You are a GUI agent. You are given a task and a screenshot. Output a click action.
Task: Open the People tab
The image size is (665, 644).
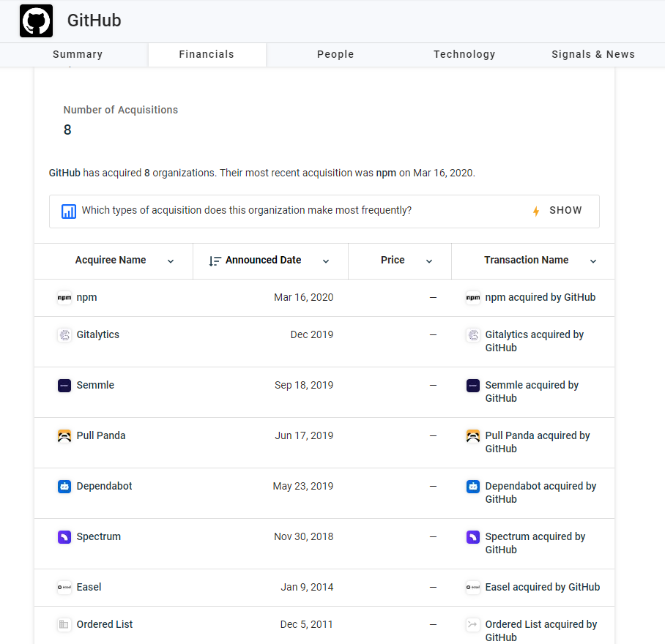tap(335, 54)
